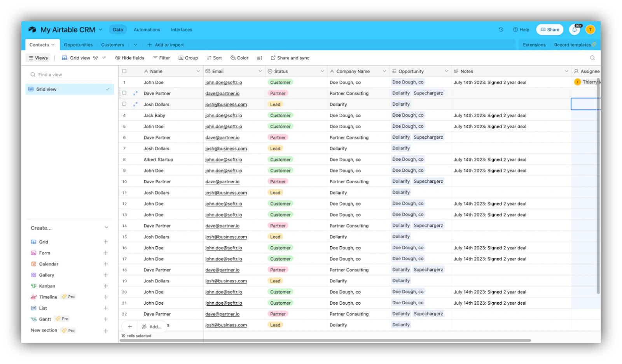Image resolution: width=622 pixels, height=364 pixels.
Task: Open Status column dropdown arrow
Action: tap(322, 71)
